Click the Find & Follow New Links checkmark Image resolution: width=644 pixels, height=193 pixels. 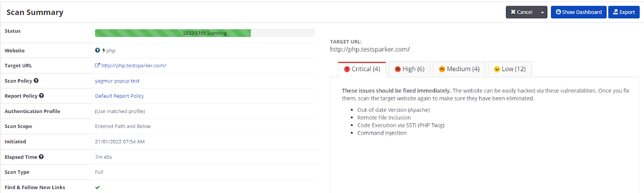pyautogui.click(x=97, y=187)
